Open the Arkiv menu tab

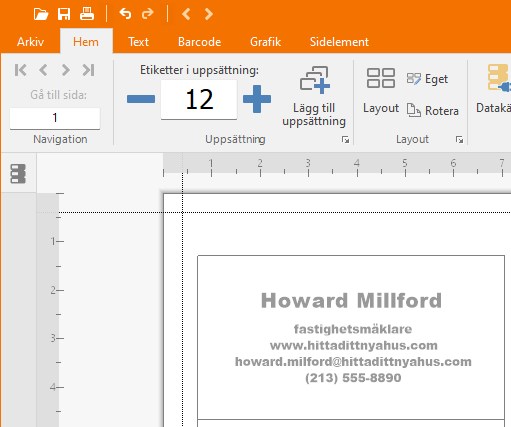point(30,42)
